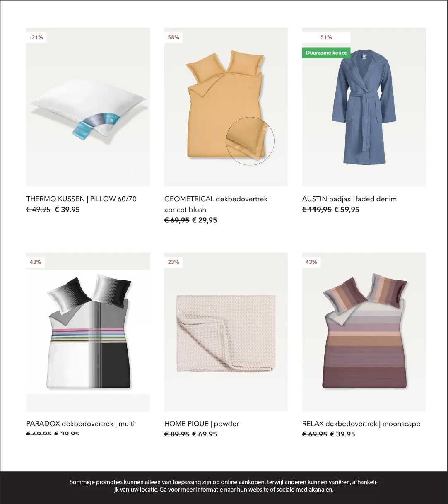Screen dimensions: 448x504
Task: Open AUSTIN badjas | faded denim link
Action: pos(349,199)
